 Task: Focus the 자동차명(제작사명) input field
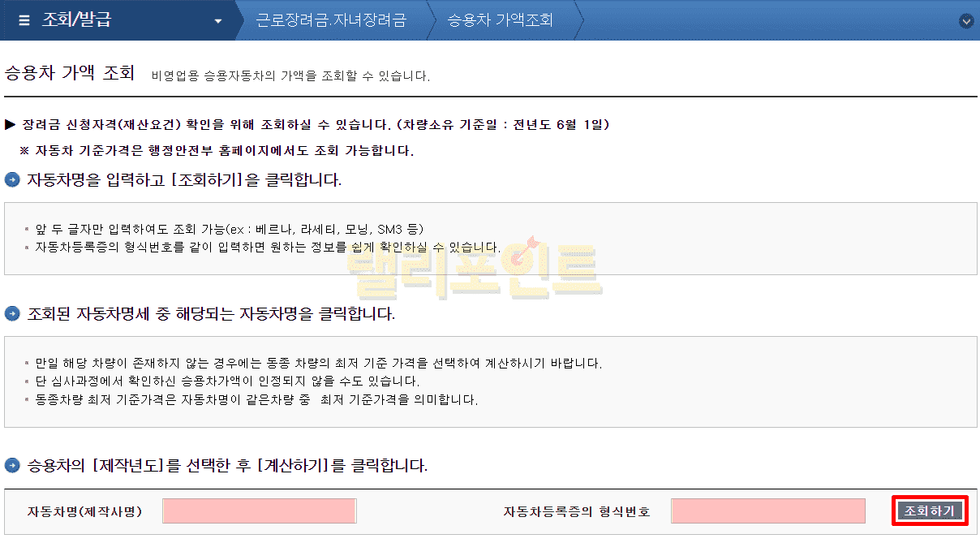click(260, 511)
